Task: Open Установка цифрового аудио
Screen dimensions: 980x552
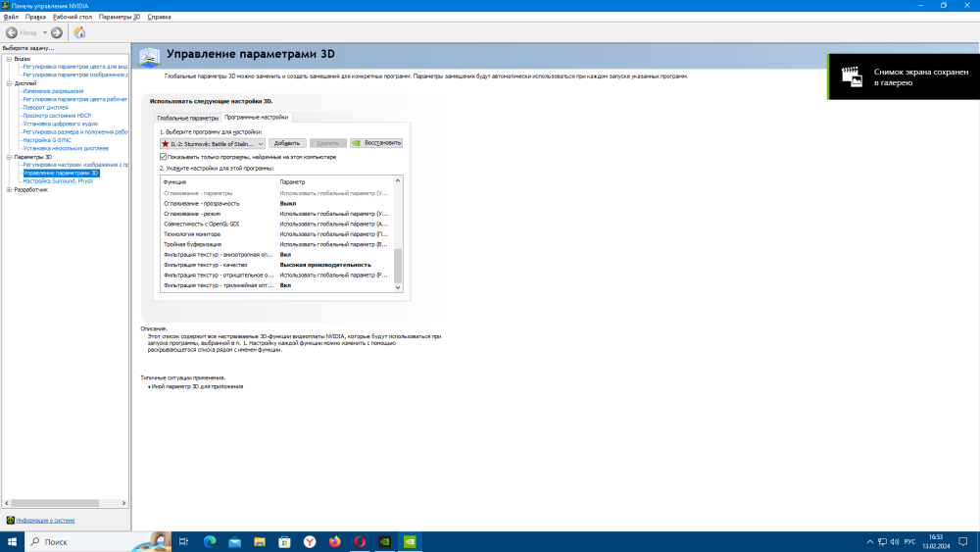Action: click(61, 124)
